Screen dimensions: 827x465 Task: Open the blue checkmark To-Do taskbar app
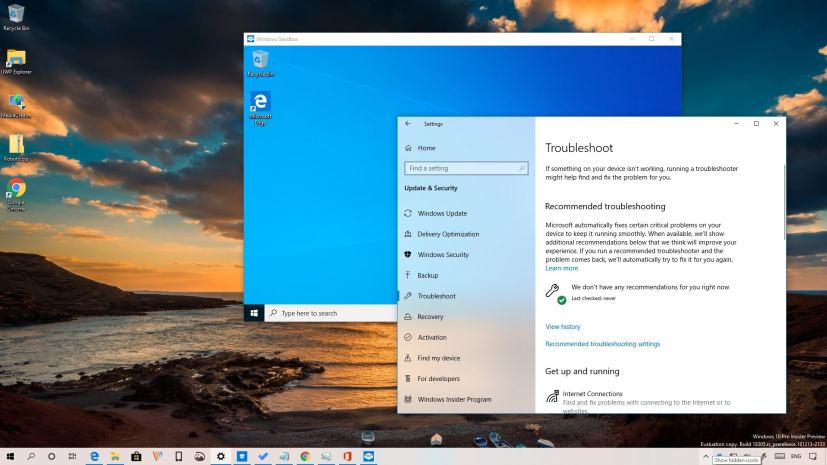click(x=263, y=456)
